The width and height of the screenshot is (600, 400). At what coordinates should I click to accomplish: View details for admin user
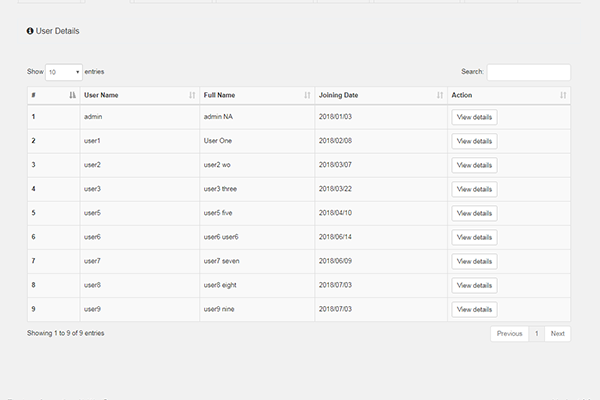[474, 117]
